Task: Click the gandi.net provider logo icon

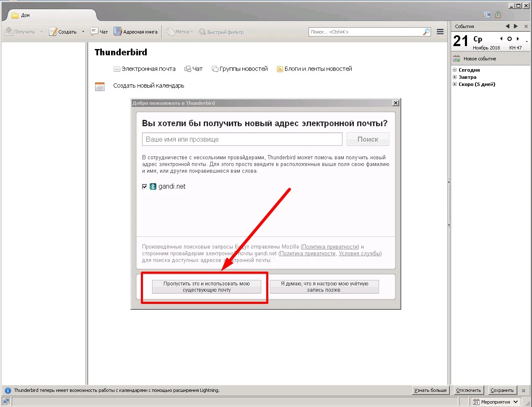Action: (153, 187)
